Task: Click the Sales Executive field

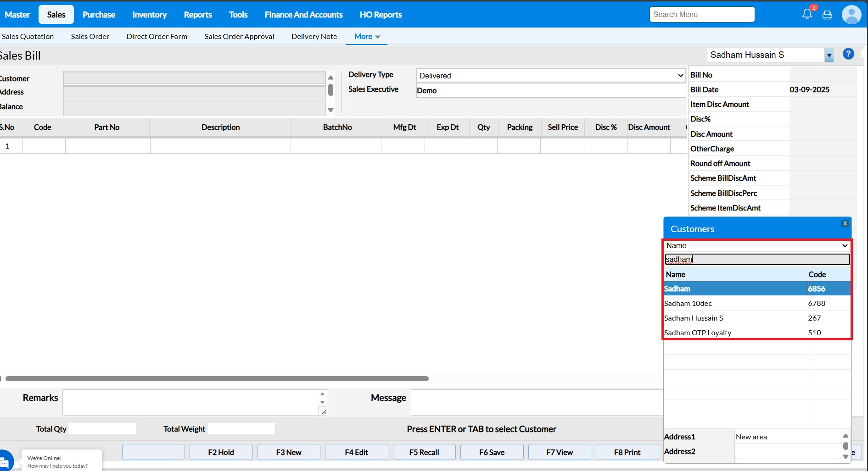Action: pos(551,90)
